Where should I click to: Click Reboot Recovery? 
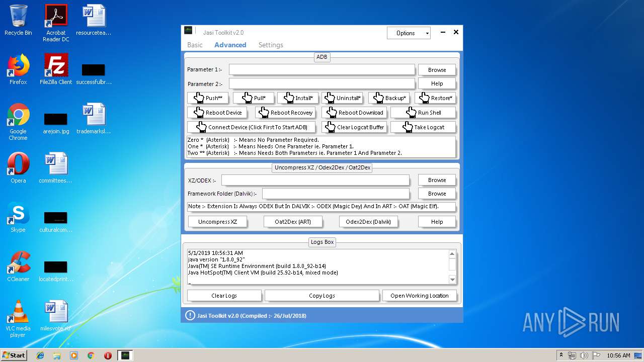tap(285, 113)
